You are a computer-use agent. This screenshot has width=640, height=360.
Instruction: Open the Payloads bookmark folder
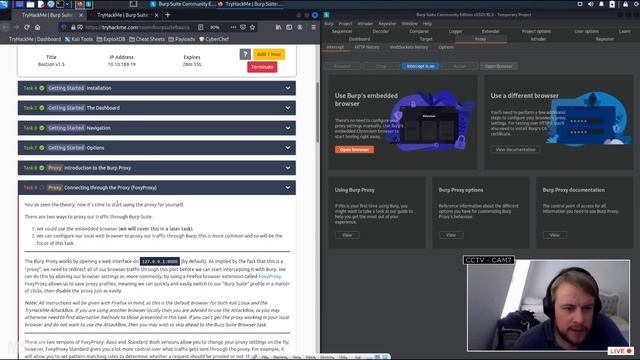click(182, 39)
